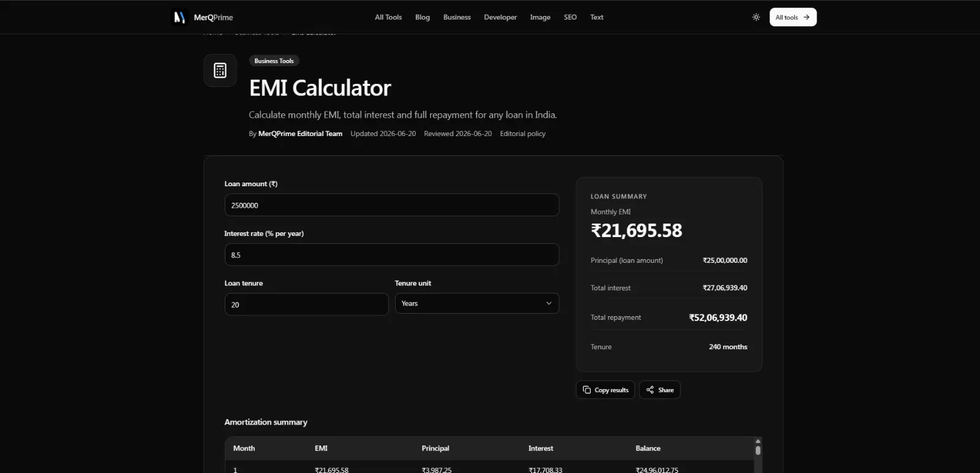Click the Total interest value ₹27,06,939.40
The image size is (980, 473).
tap(725, 288)
